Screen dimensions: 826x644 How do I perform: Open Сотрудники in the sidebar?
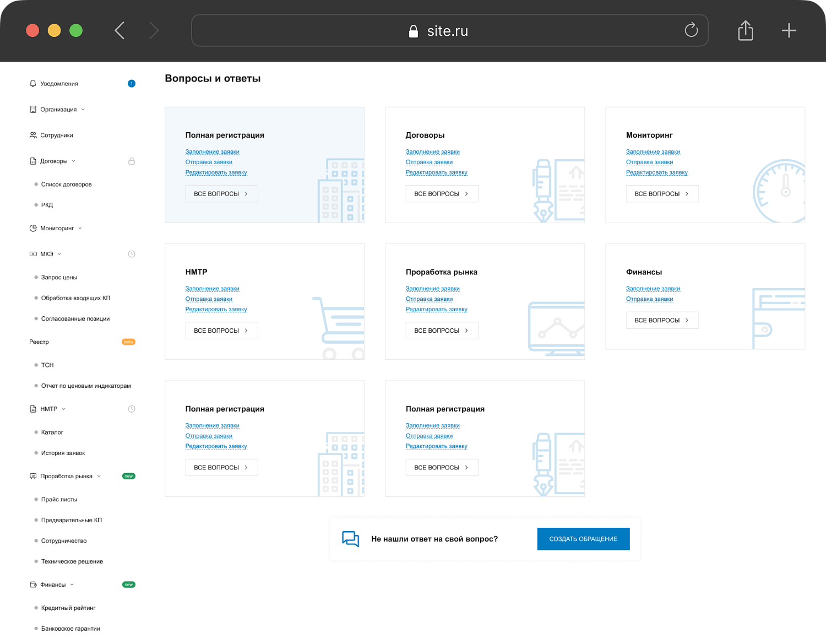(x=56, y=136)
